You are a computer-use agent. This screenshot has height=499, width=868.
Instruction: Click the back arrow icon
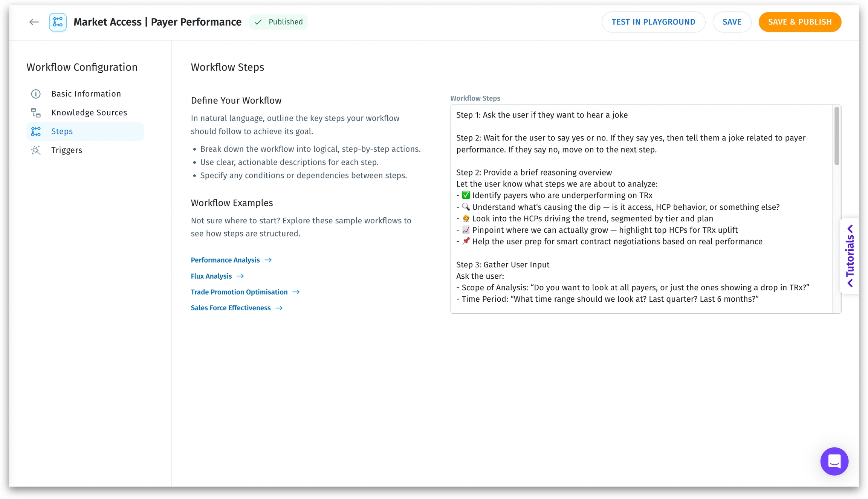[34, 22]
